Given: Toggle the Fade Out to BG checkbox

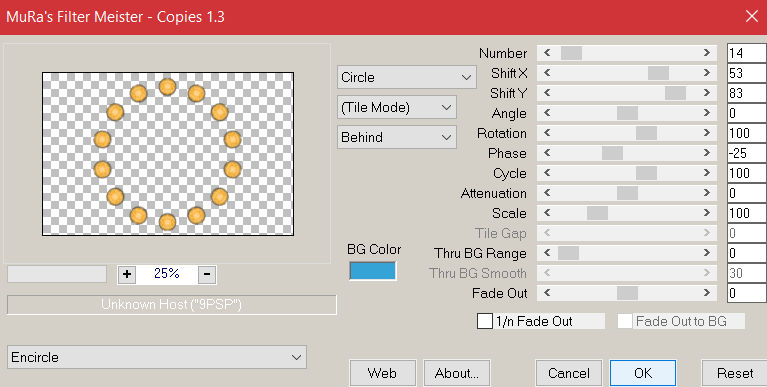Looking at the screenshot, I should click(625, 321).
